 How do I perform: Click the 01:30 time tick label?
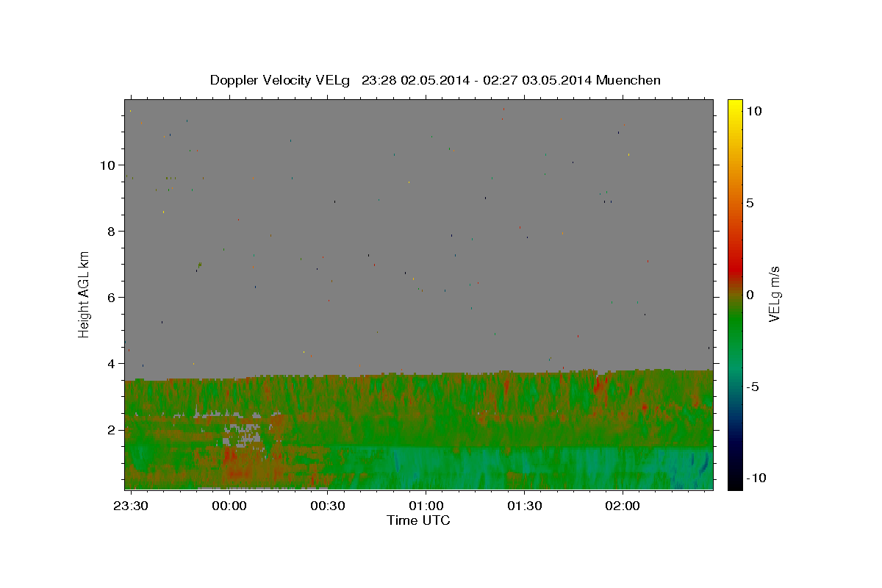[x=524, y=506]
